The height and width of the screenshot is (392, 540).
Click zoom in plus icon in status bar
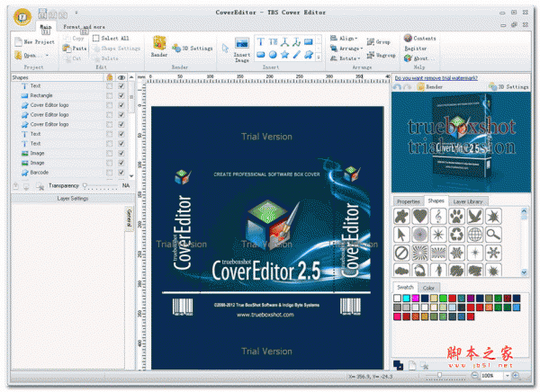[x=516, y=376]
